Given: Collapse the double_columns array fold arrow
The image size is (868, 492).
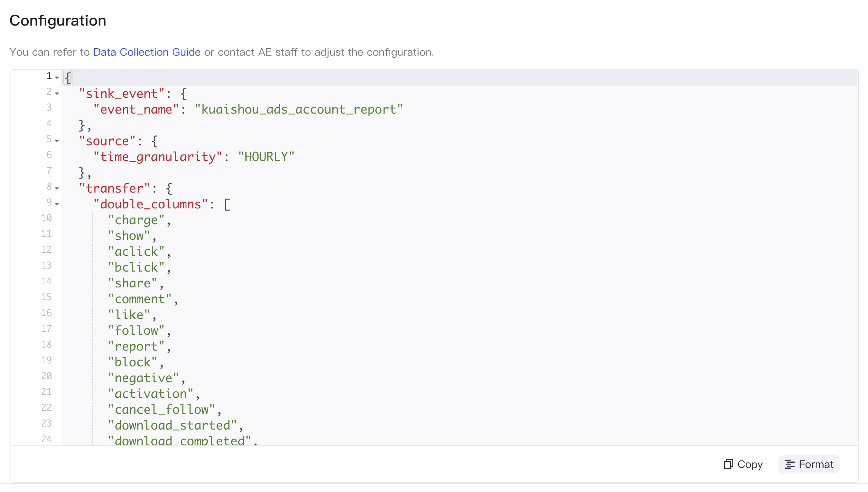Looking at the screenshot, I should (x=57, y=204).
